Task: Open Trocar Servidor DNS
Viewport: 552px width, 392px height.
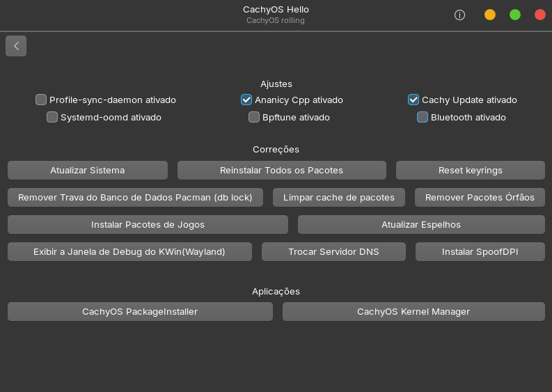Action: [333, 252]
